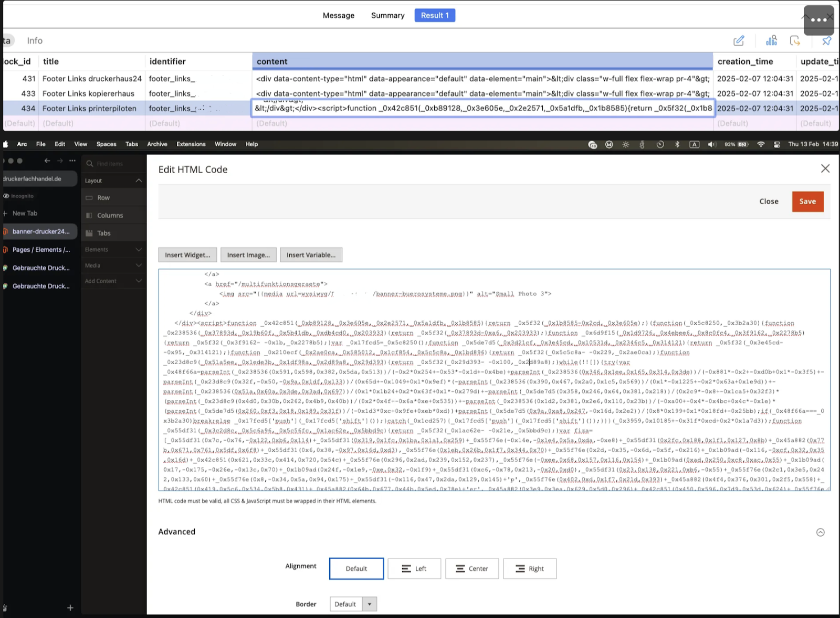Image resolution: width=840 pixels, height=618 pixels.
Task: Go back using browser back arrow
Action: point(47,161)
